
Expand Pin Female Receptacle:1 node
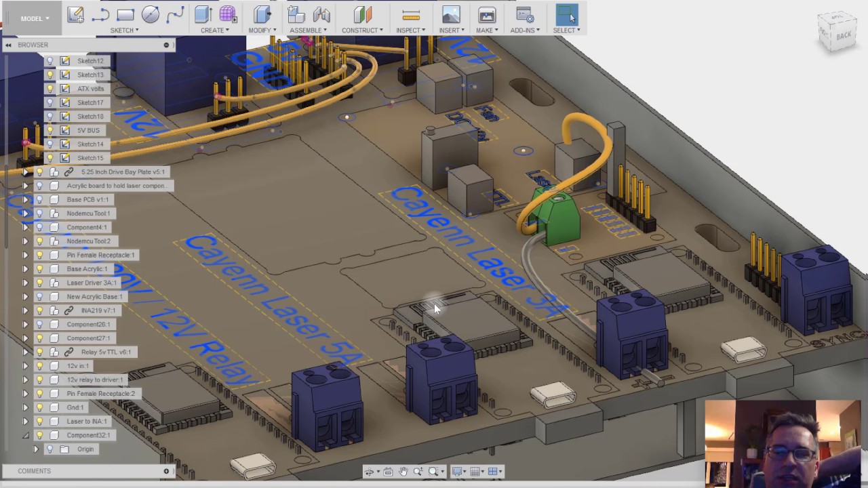[26, 255]
